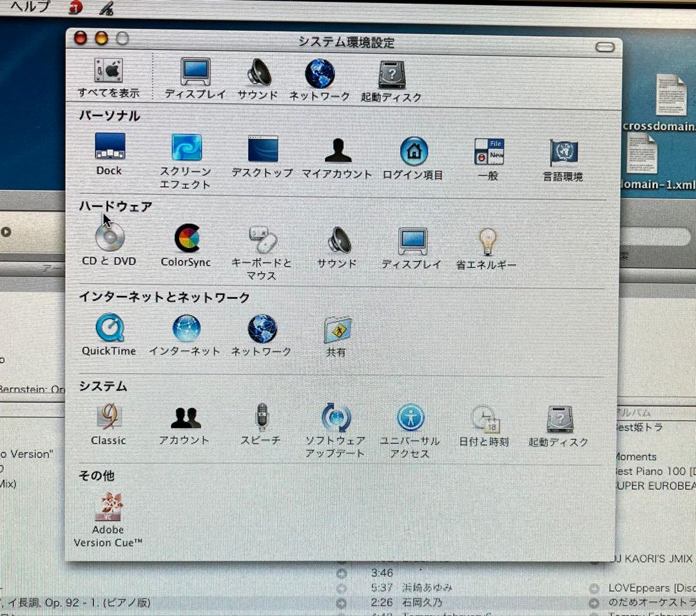The width and height of the screenshot is (696, 616).
Task: Select the デスクトップ preference icon
Action: click(261, 148)
